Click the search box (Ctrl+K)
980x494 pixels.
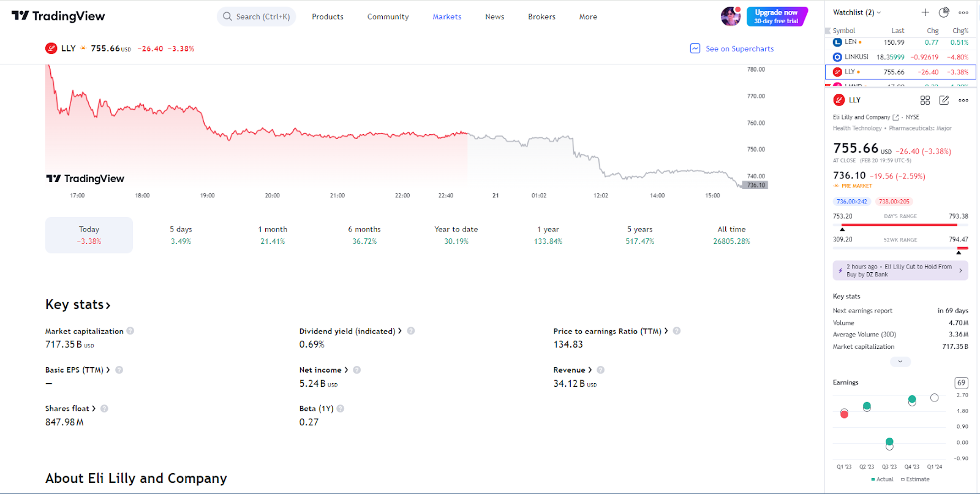256,17
